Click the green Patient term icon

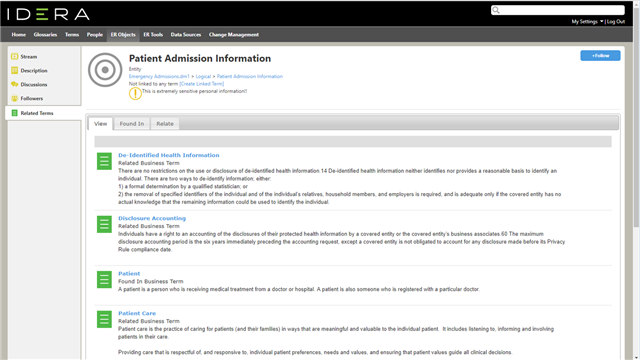[104, 280]
